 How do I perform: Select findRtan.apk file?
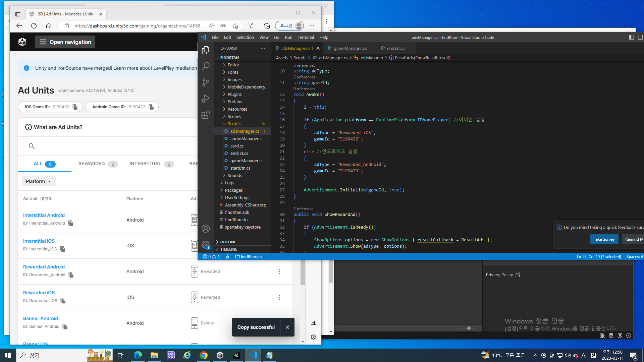[237, 213]
